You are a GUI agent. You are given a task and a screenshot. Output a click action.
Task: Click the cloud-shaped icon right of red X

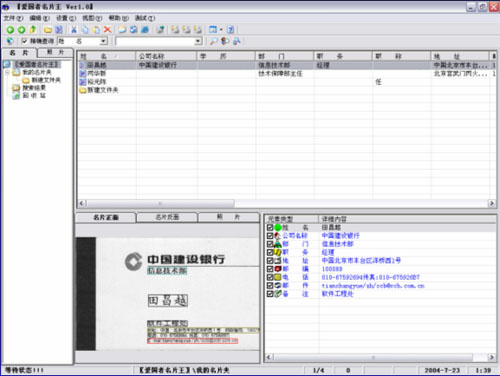(122, 30)
